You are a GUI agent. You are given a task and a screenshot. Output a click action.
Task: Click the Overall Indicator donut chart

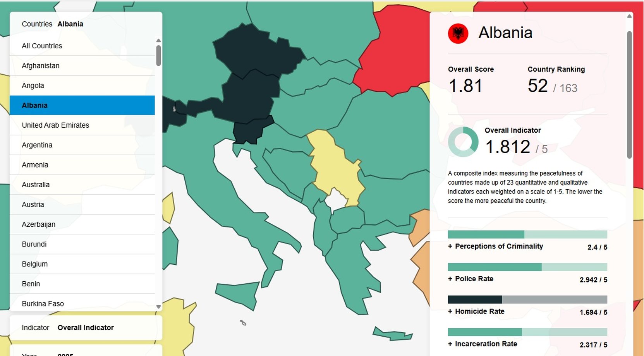click(463, 142)
